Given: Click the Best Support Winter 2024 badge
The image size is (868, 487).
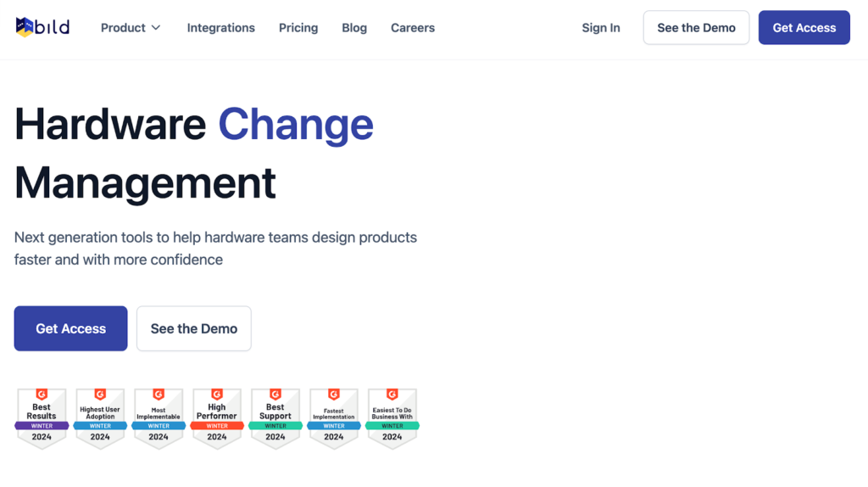Looking at the screenshot, I should (x=275, y=417).
